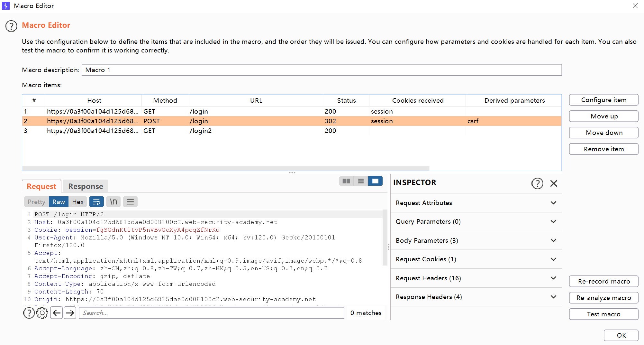Open Inspector help icon

coord(537,183)
